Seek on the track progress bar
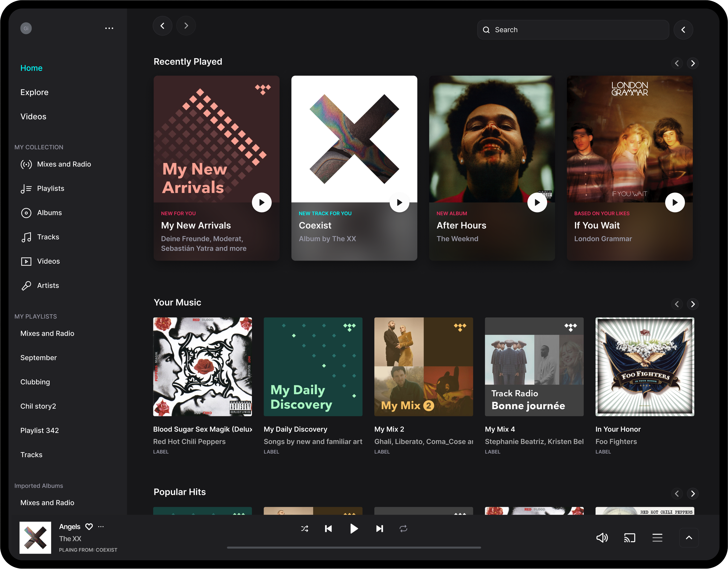728x569 pixels. [x=354, y=547]
